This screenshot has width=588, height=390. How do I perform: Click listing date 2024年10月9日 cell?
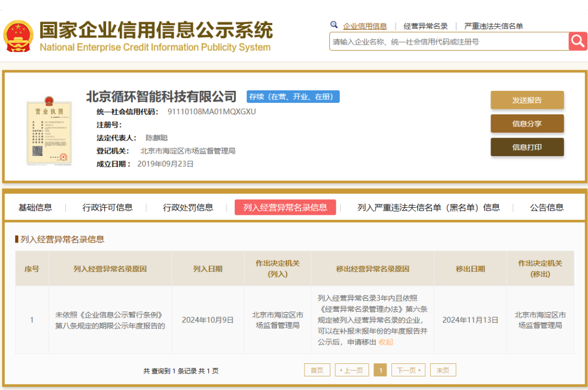208,320
